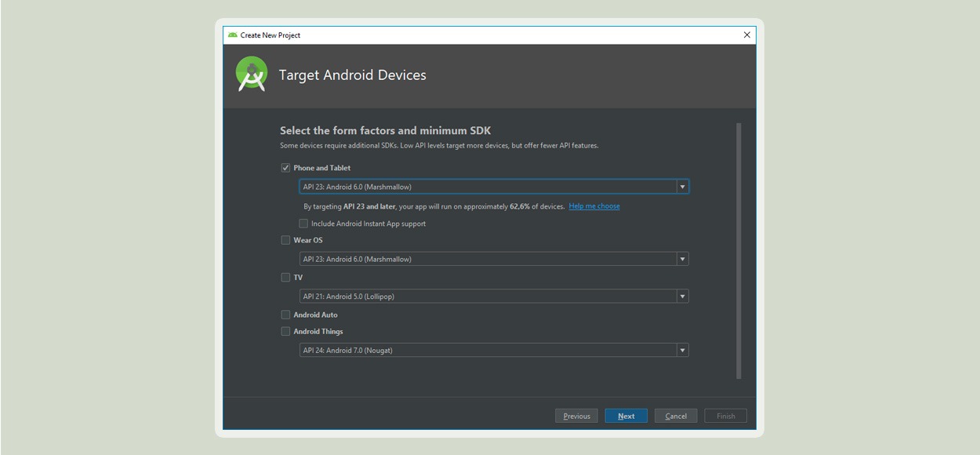Open the TV API 21 Lollipop dropdown
980x455 pixels.
point(682,297)
